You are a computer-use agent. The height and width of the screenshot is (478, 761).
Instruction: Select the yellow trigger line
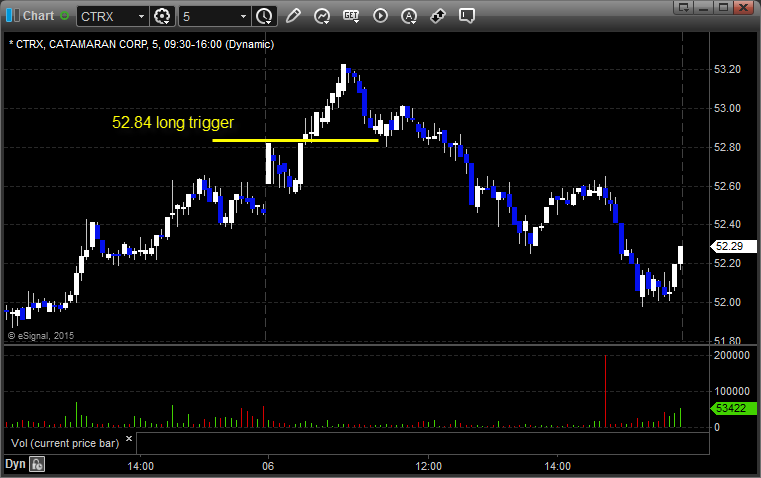[295, 141]
